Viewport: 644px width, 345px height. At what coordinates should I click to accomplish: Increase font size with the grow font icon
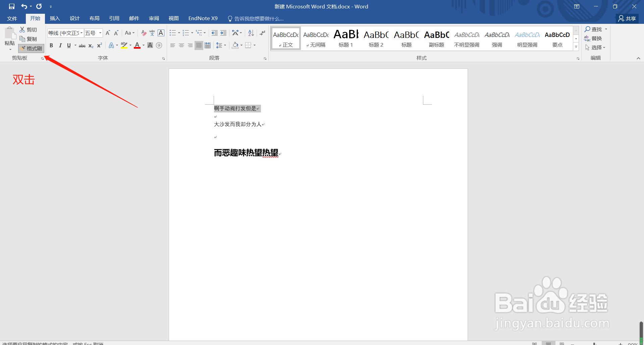[x=108, y=33]
